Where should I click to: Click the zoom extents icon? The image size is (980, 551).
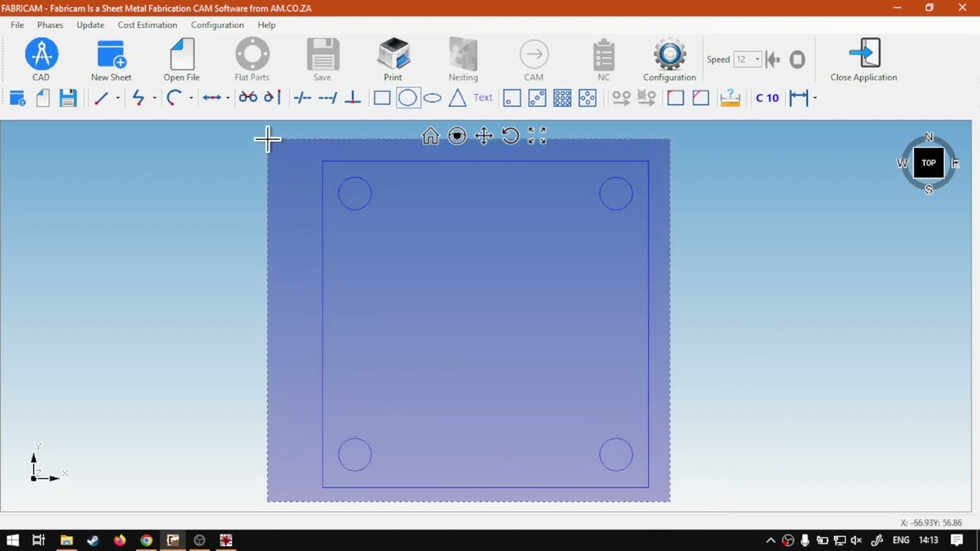(x=537, y=136)
